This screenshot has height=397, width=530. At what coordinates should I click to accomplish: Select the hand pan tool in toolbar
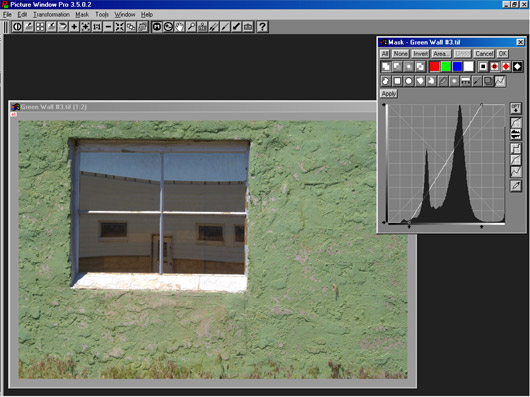[179, 27]
